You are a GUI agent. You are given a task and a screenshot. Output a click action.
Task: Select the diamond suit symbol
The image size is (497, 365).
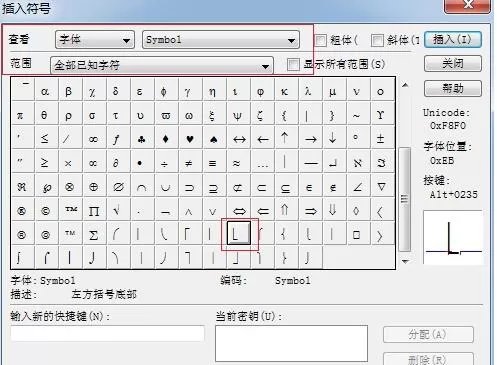coord(166,138)
